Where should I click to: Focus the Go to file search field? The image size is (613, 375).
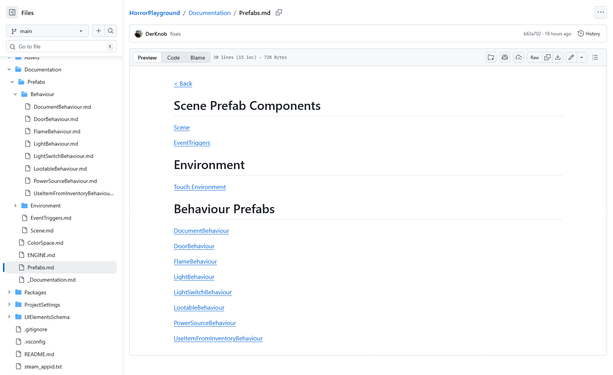tap(61, 47)
